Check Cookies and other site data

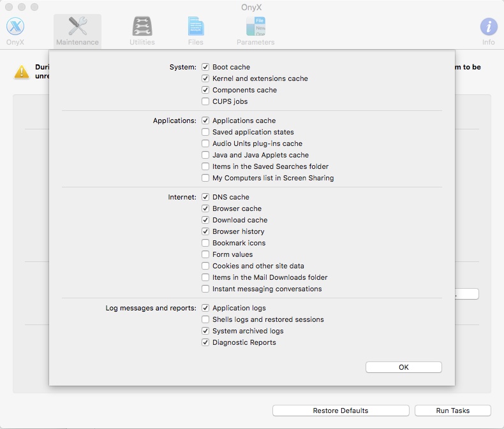click(x=205, y=266)
